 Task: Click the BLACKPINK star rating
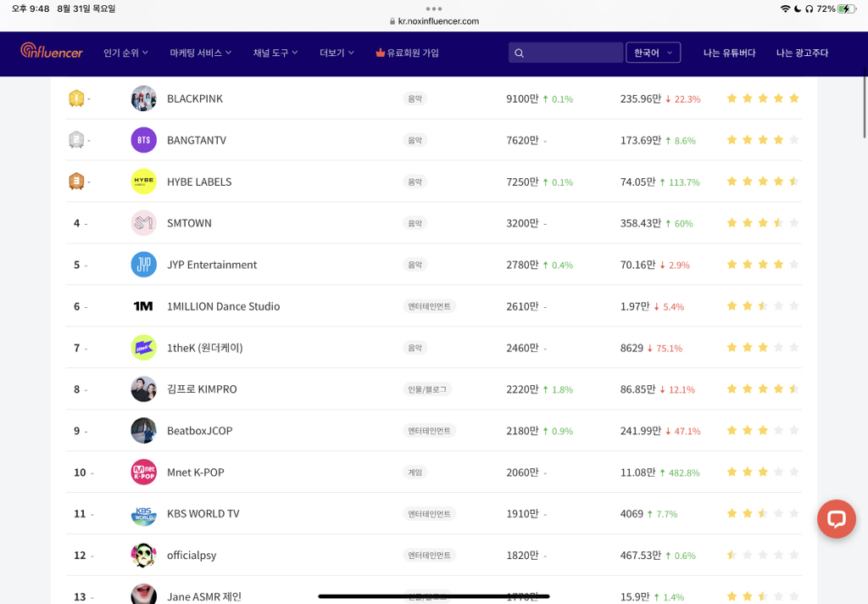pyautogui.click(x=763, y=98)
